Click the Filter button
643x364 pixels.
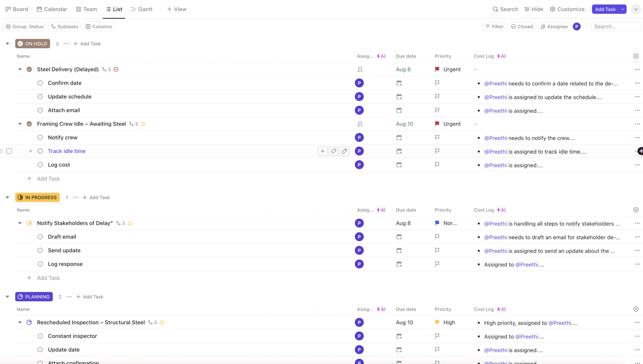tap(494, 26)
